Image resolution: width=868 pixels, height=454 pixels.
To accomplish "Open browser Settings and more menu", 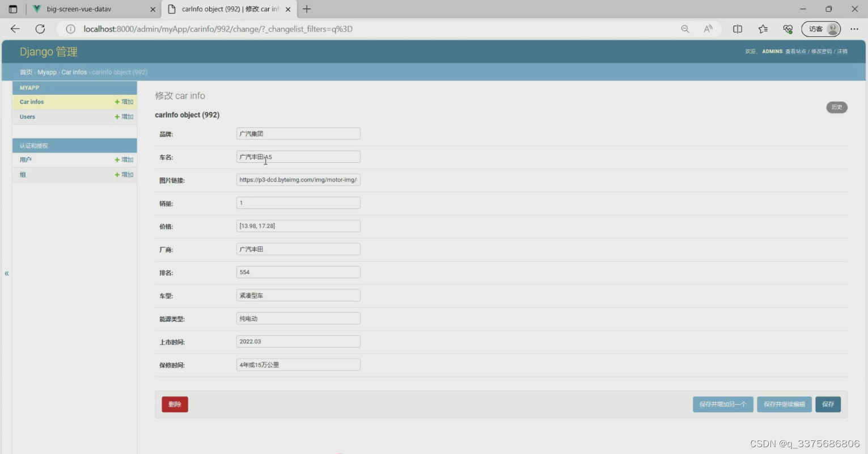I will pos(854,29).
